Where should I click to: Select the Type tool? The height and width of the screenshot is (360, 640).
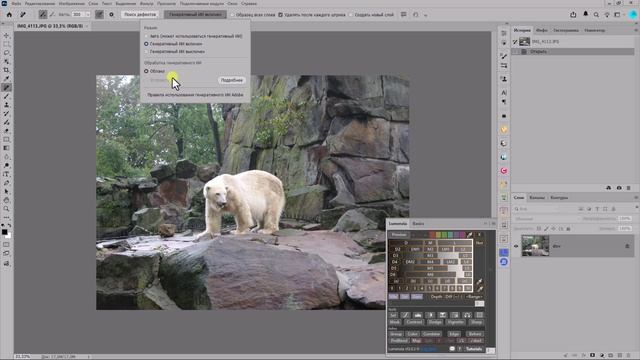pyautogui.click(x=6, y=174)
